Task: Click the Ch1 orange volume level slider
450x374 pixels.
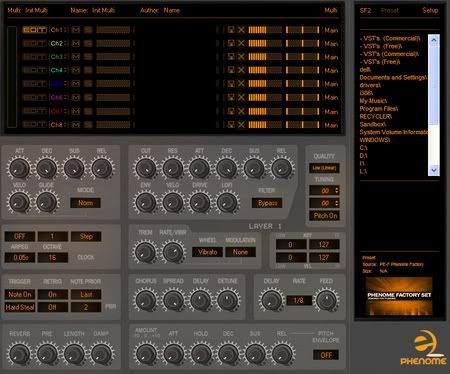Action: [265, 30]
